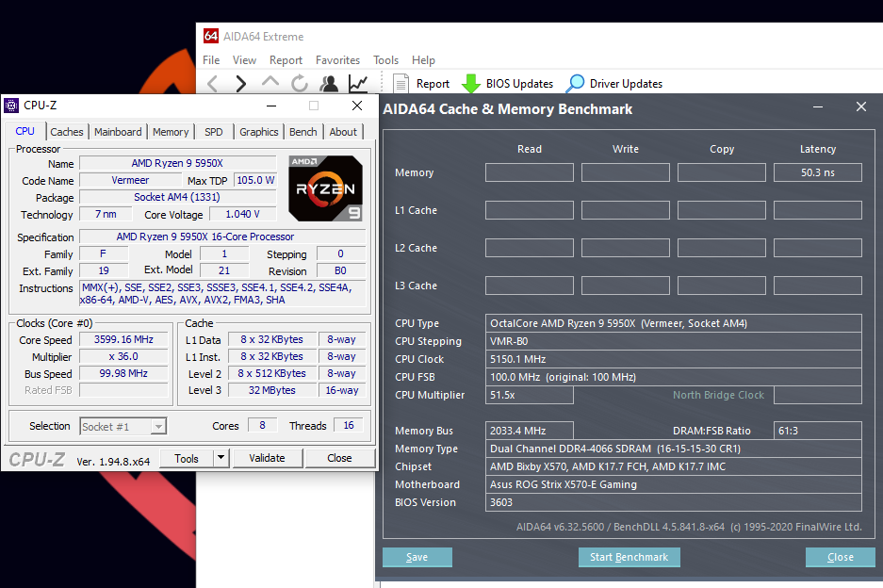883x588 pixels.
Task: Click the Memory Read result field
Action: (530, 172)
